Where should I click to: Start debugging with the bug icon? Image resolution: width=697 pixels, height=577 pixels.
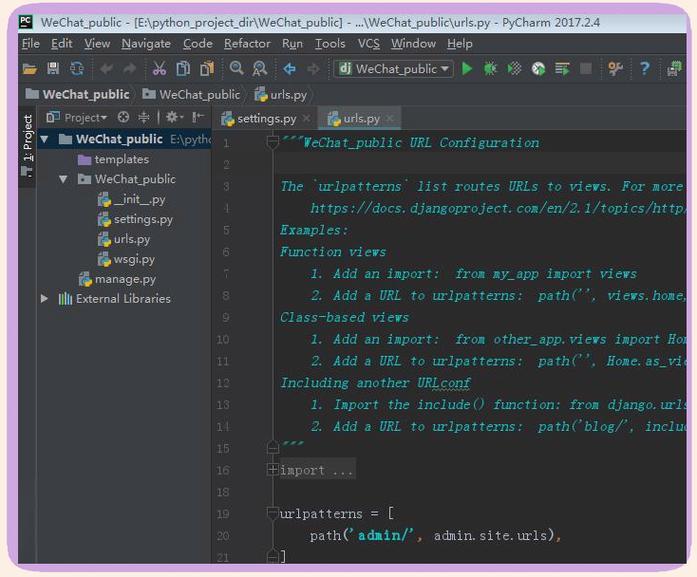tap(490, 68)
